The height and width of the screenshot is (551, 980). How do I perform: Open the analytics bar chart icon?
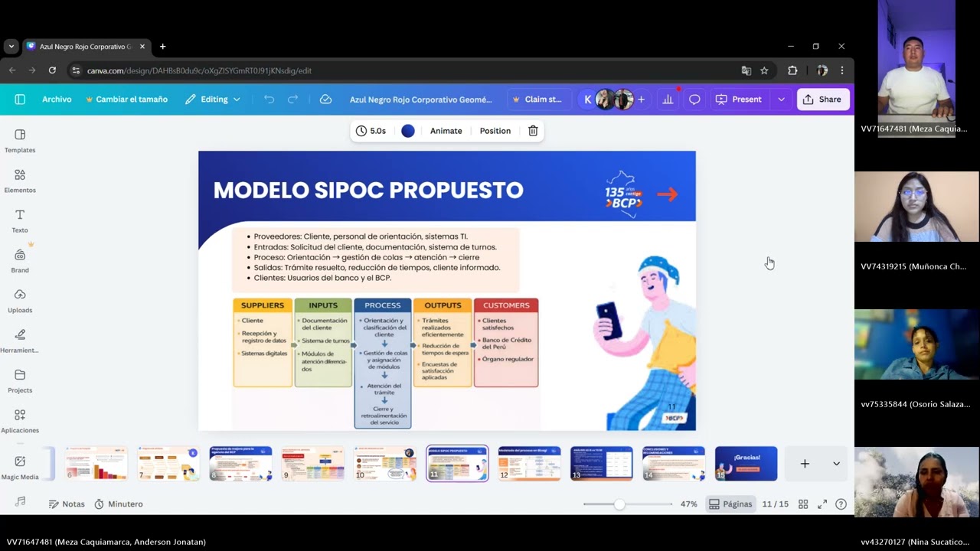(x=668, y=99)
